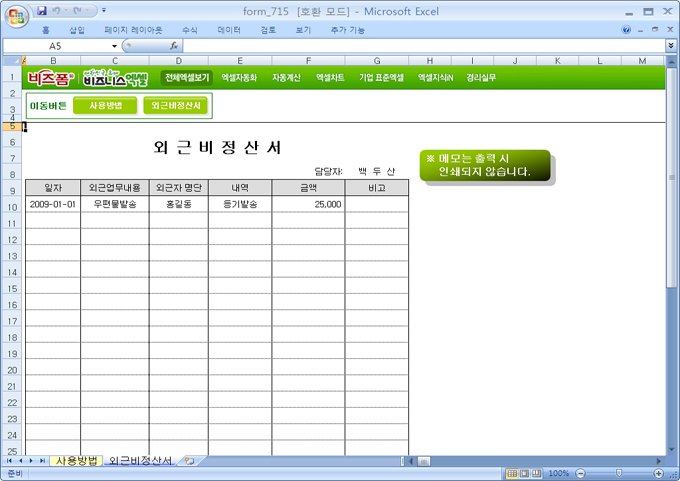
Task: Insert a new worksheet tab icon
Action: tap(190, 461)
